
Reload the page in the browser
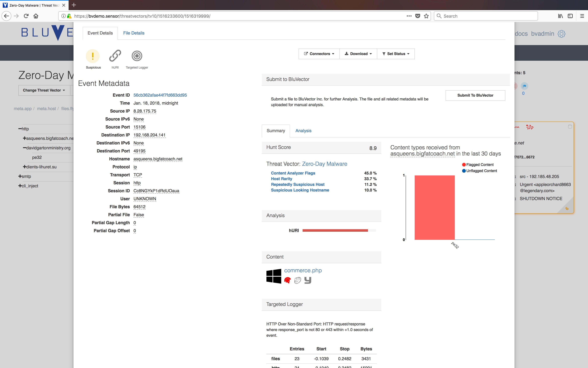click(x=26, y=16)
